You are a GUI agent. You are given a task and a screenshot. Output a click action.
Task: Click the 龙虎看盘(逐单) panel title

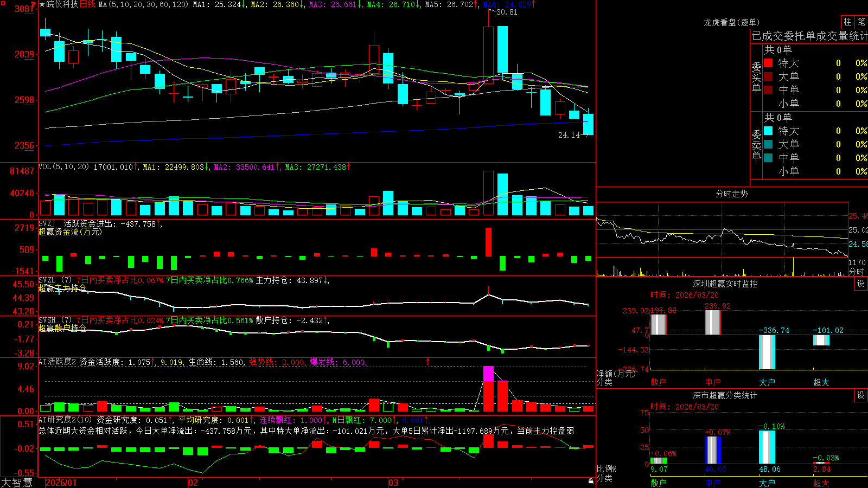coord(731,22)
